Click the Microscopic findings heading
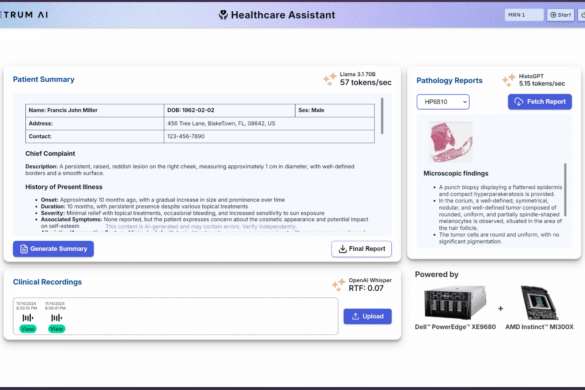Viewport: 585px width, 390px height. coord(456,174)
